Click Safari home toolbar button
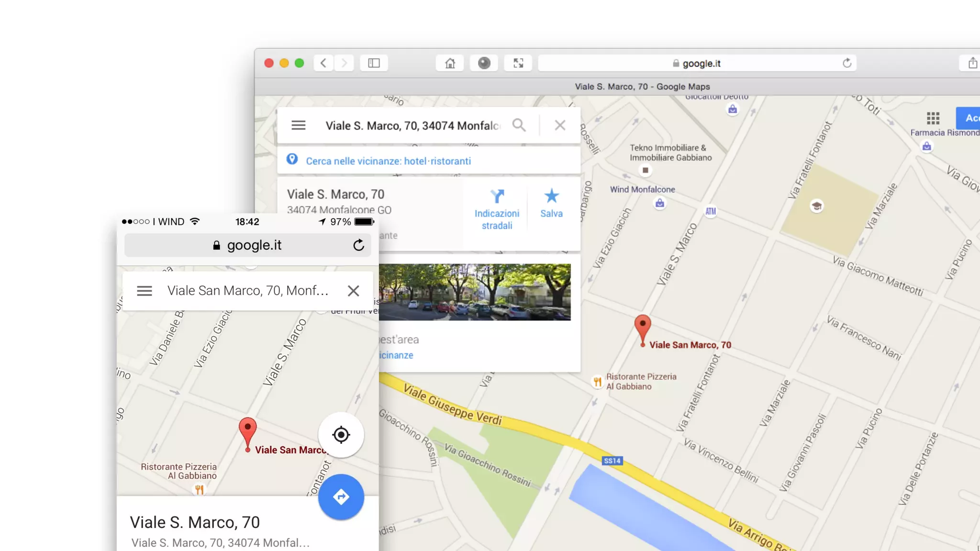 coord(449,63)
